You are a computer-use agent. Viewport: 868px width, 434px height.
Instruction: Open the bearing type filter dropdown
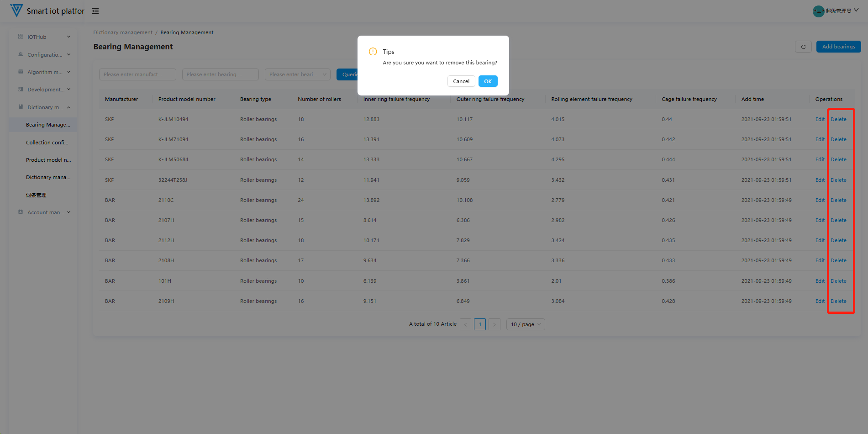(x=298, y=74)
